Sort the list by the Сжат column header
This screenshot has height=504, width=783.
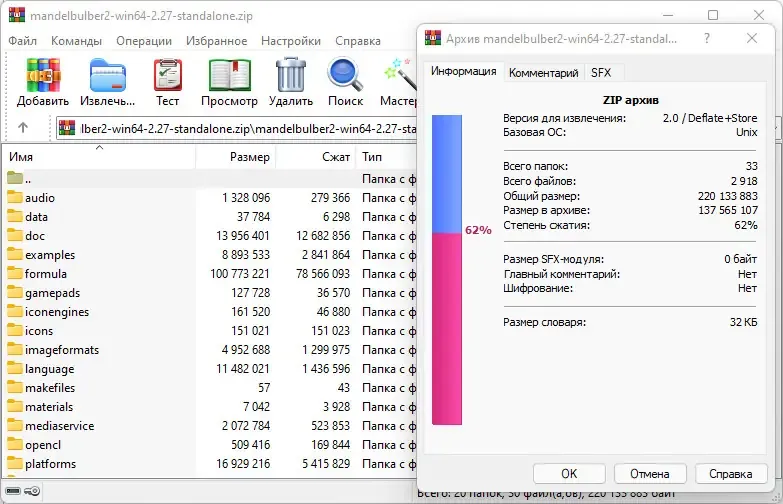pos(316,157)
